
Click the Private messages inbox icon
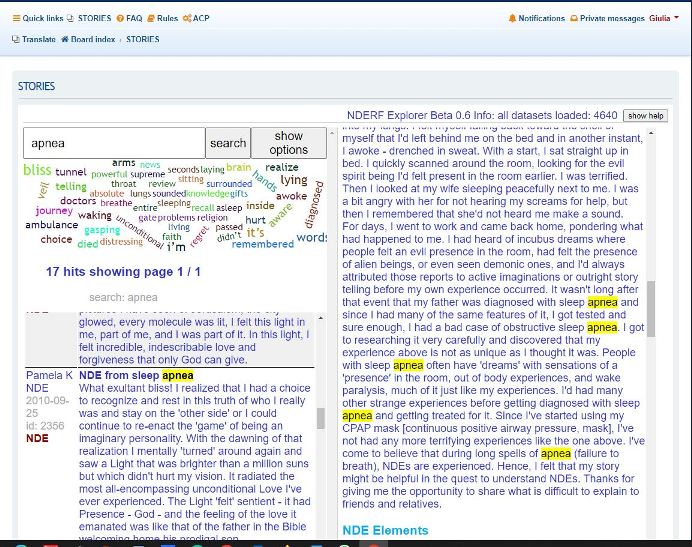(x=574, y=18)
